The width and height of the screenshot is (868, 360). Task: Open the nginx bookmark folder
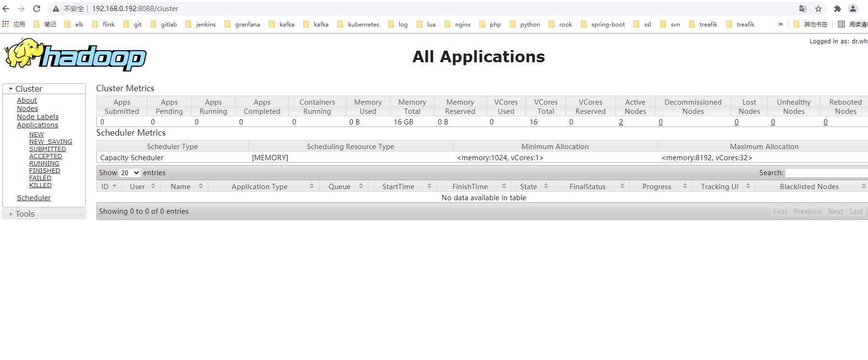(x=458, y=24)
